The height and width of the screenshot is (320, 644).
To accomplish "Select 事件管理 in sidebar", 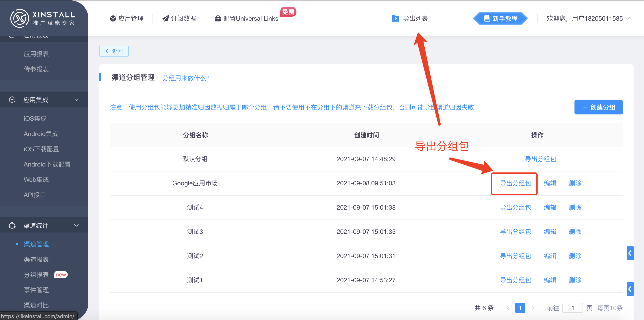I will coord(36,290).
